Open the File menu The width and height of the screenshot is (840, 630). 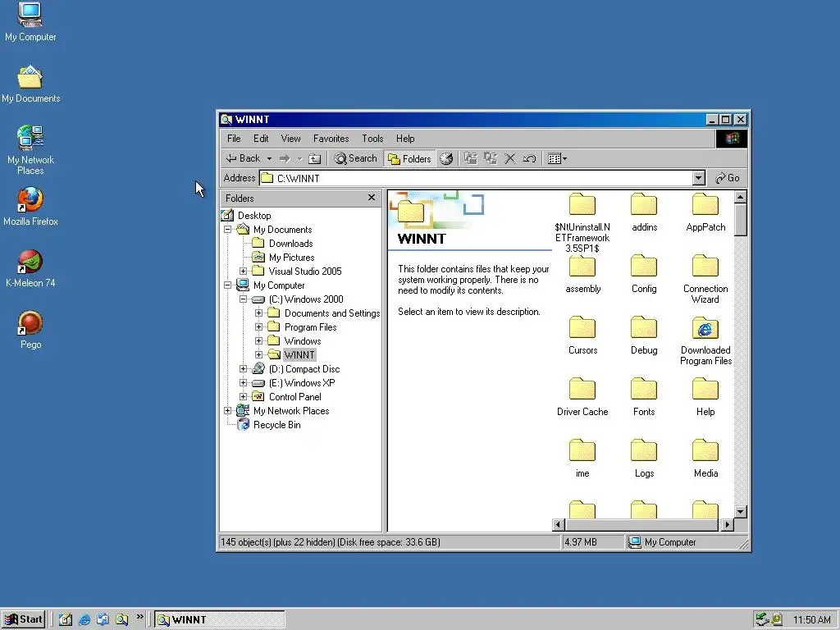click(234, 139)
